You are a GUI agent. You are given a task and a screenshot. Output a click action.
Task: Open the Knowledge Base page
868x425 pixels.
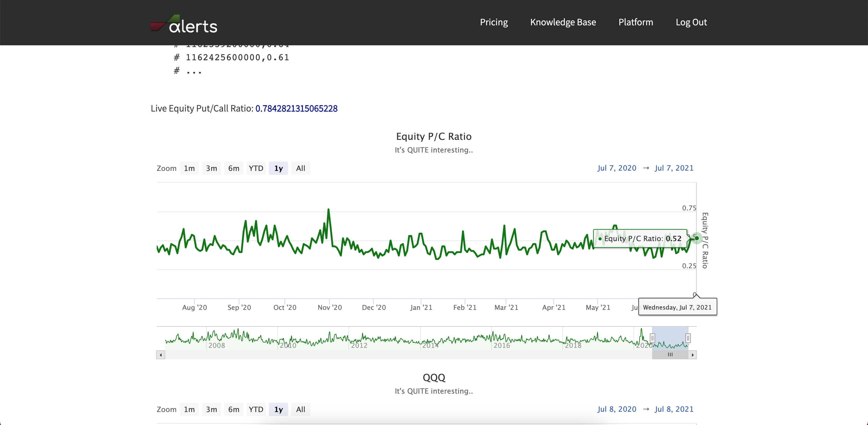click(563, 22)
